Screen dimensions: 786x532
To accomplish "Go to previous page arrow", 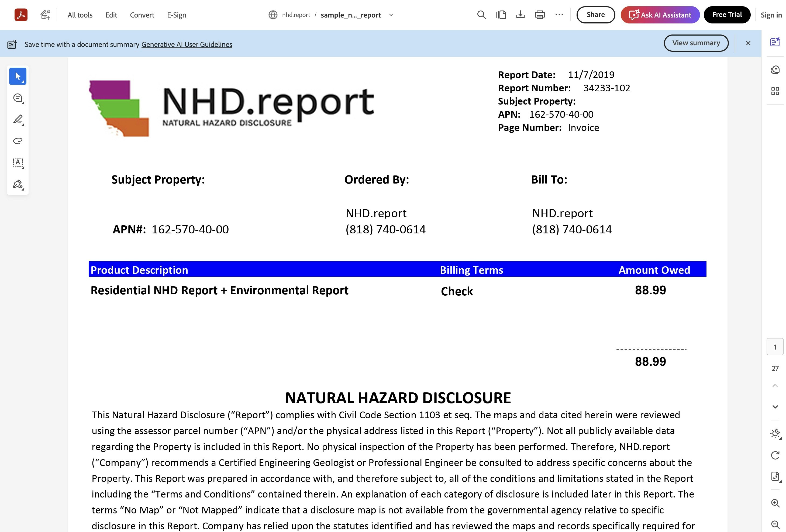I will click(775, 385).
